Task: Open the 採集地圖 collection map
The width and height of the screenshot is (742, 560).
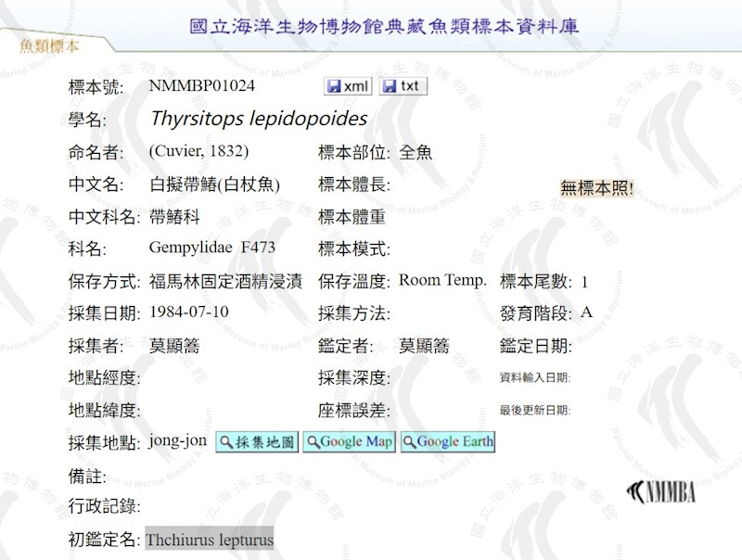Action: [257, 441]
